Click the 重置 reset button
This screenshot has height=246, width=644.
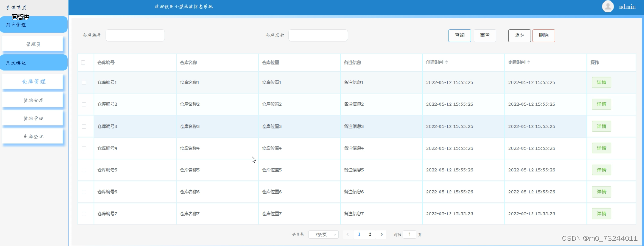pyautogui.click(x=485, y=36)
